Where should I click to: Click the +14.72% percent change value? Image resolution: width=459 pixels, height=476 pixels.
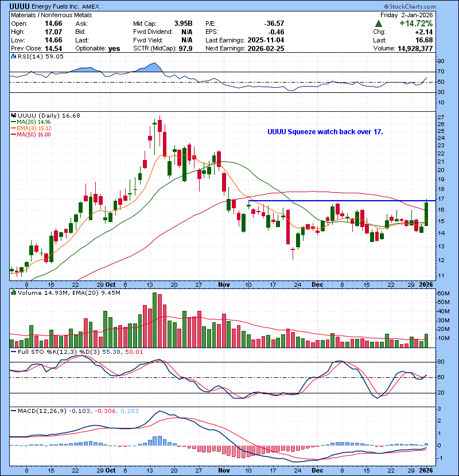click(x=416, y=24)
